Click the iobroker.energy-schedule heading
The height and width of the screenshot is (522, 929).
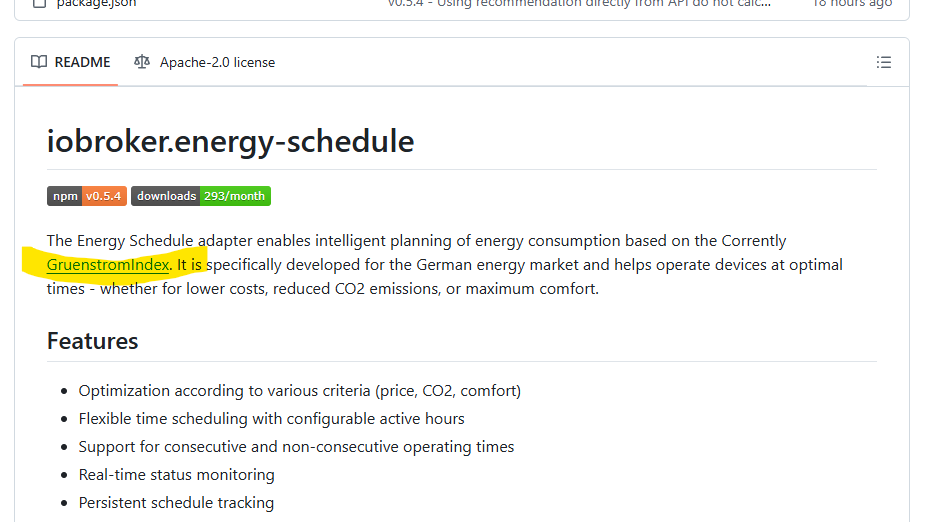230,141
